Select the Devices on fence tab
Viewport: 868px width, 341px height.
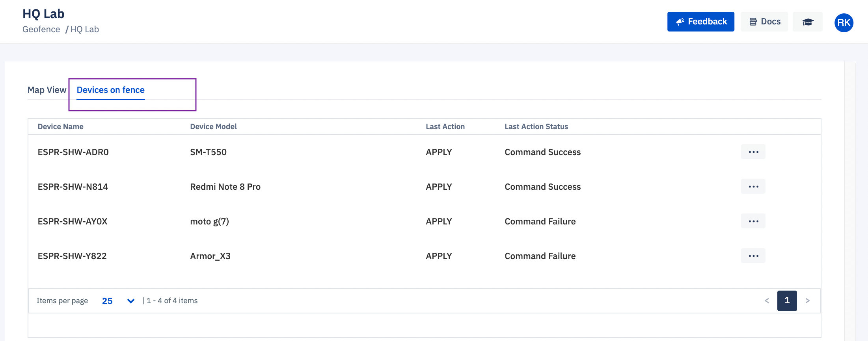click(x=111, y=90)
